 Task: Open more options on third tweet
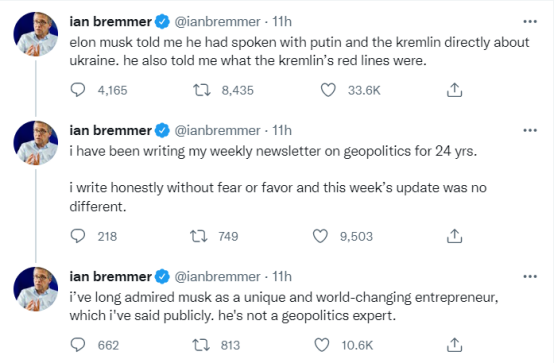(530, 276)
